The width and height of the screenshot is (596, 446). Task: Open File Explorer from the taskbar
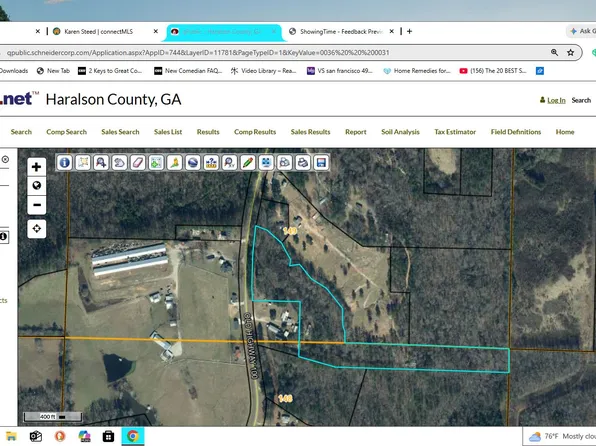coord(11,436)
